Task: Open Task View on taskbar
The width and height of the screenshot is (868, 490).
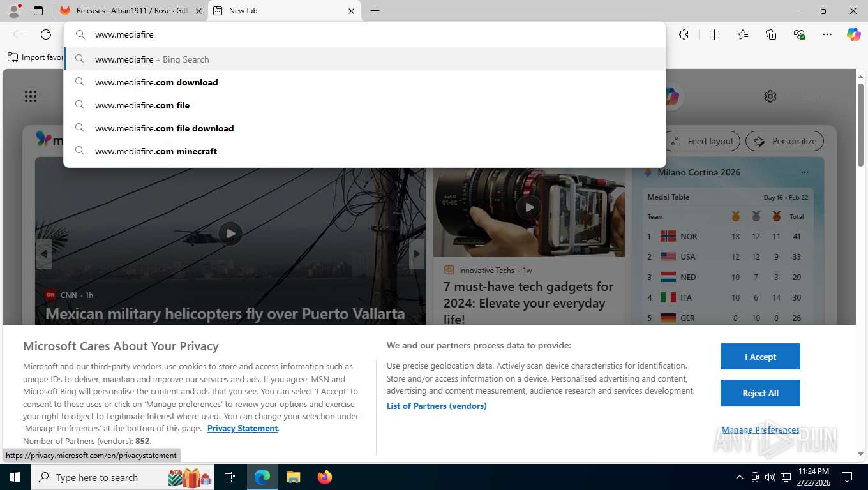Action: point(230,477)
